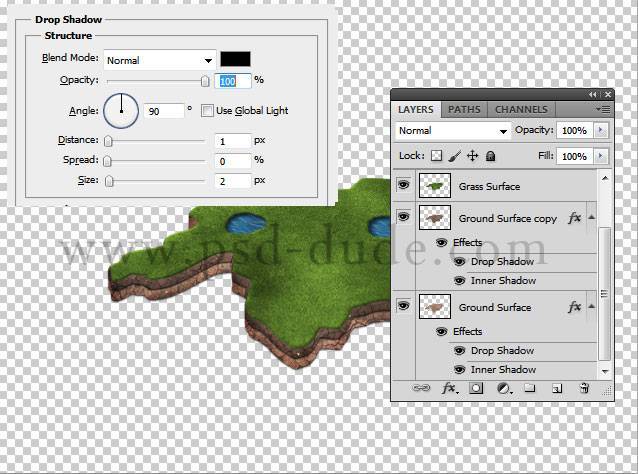Add a layer mask

click(476, 389)
